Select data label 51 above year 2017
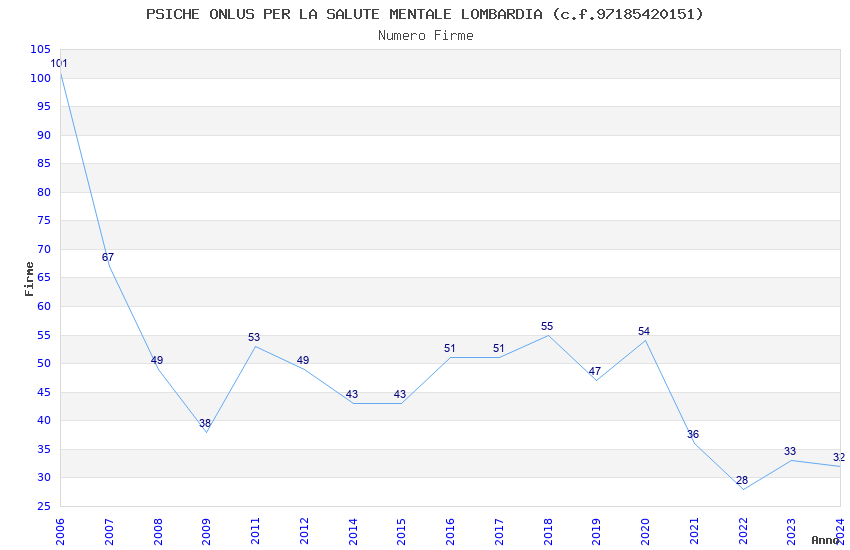 [498, 348]
